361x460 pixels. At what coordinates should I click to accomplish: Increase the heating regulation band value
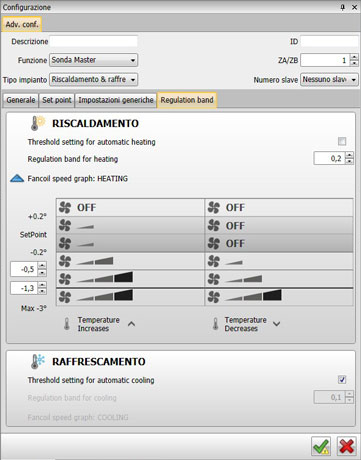coord(349,155)
